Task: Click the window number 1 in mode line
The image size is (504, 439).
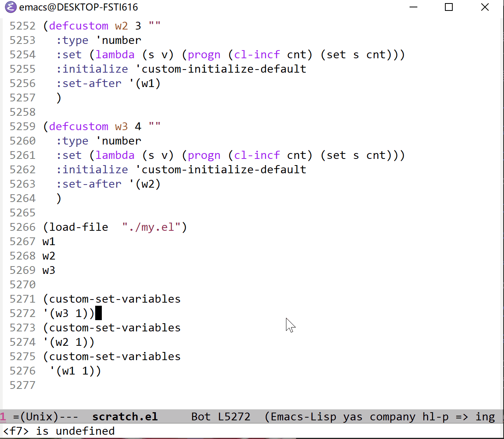Action: coord(3,417)
